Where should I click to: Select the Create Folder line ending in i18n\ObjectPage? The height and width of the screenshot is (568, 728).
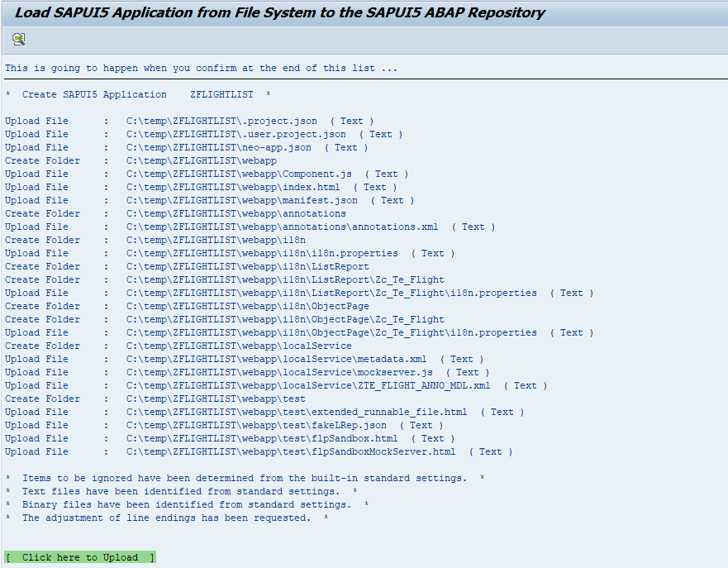[x=187, y=307]
